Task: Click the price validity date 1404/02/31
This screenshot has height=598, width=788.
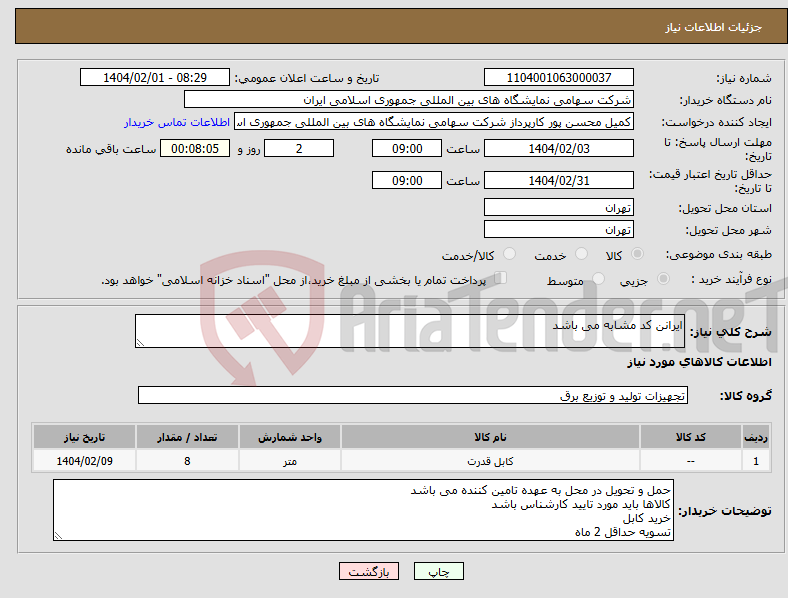Action: 558,180
